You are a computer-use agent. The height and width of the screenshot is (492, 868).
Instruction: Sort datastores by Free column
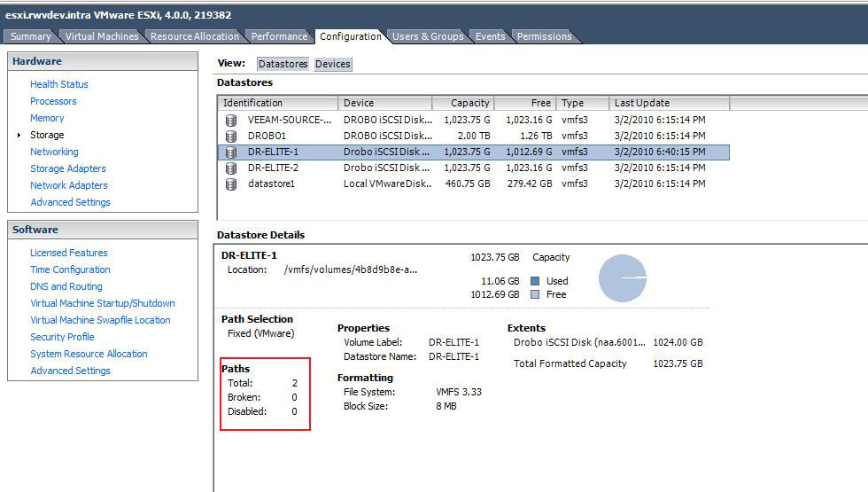click(x=525, y=103)
